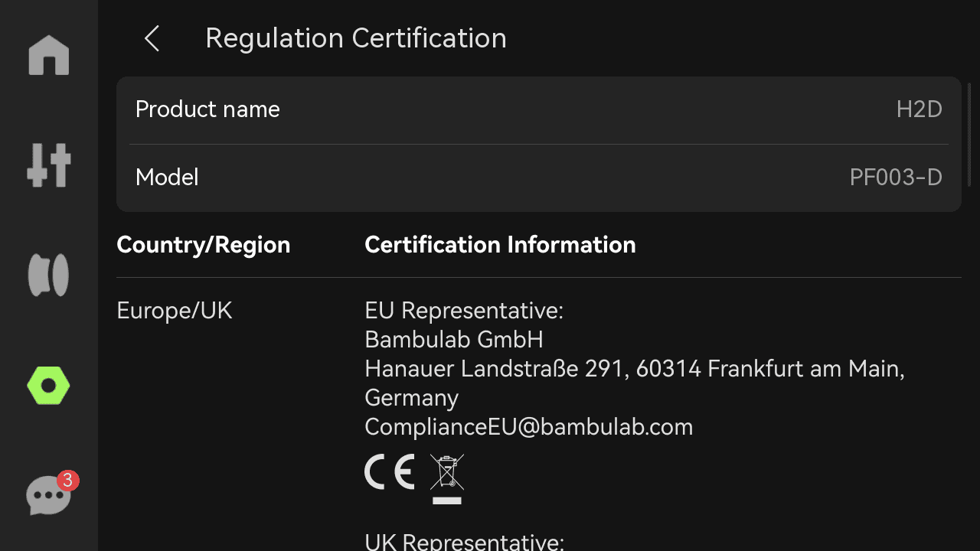Select the Product name row

click(538, 109)
